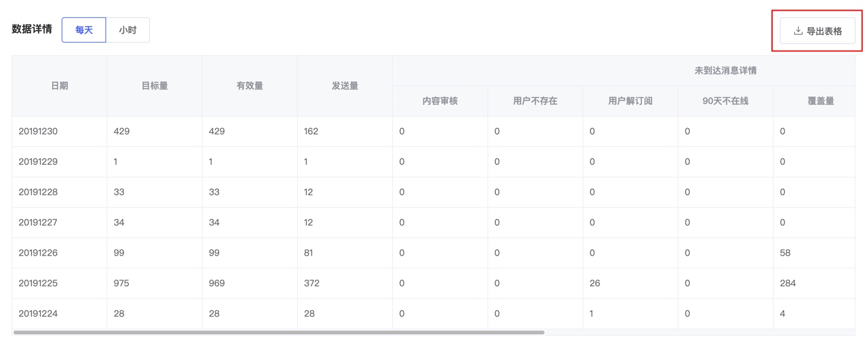
Task: Select the 有效量 column header
Action: [x=250, y=86]
